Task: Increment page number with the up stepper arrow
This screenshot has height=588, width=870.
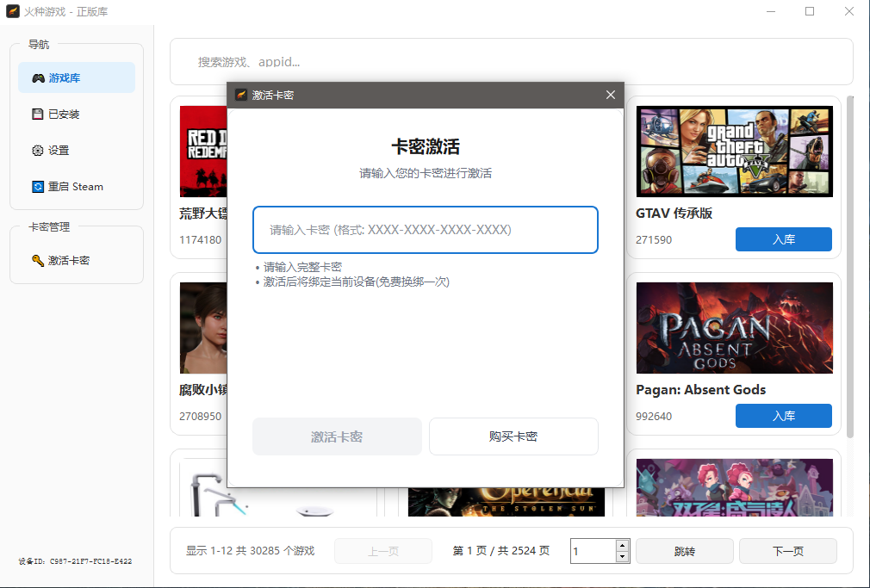Action: 622,545
